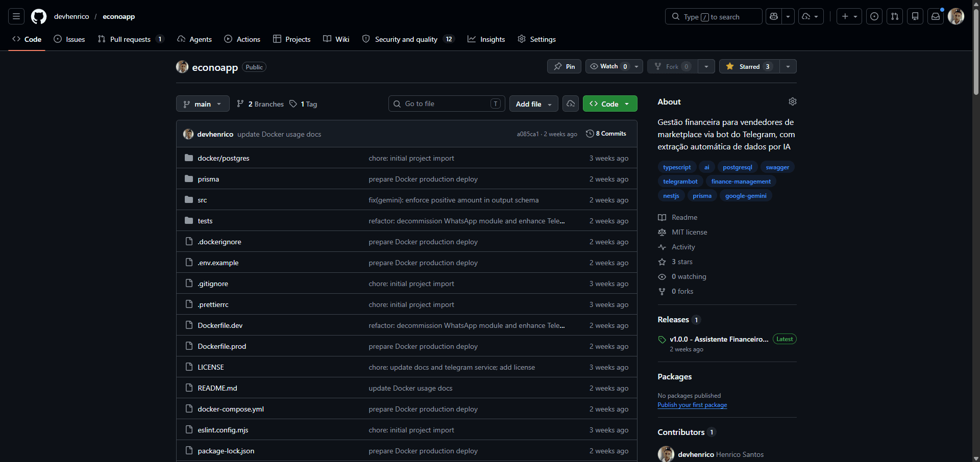980x462 pixels.
Task: Open the main branch selector
Action: pos(203,104)
